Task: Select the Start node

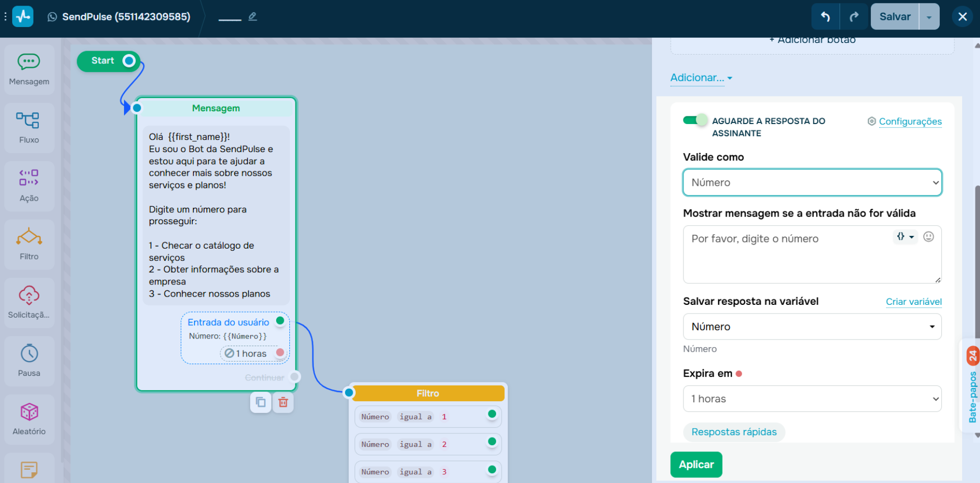Action: (103, 61)
